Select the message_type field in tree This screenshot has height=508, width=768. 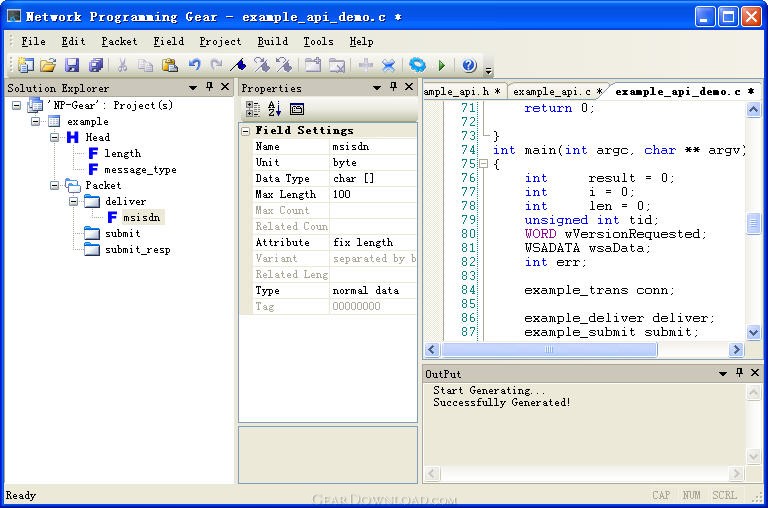[x=140, y=169]
